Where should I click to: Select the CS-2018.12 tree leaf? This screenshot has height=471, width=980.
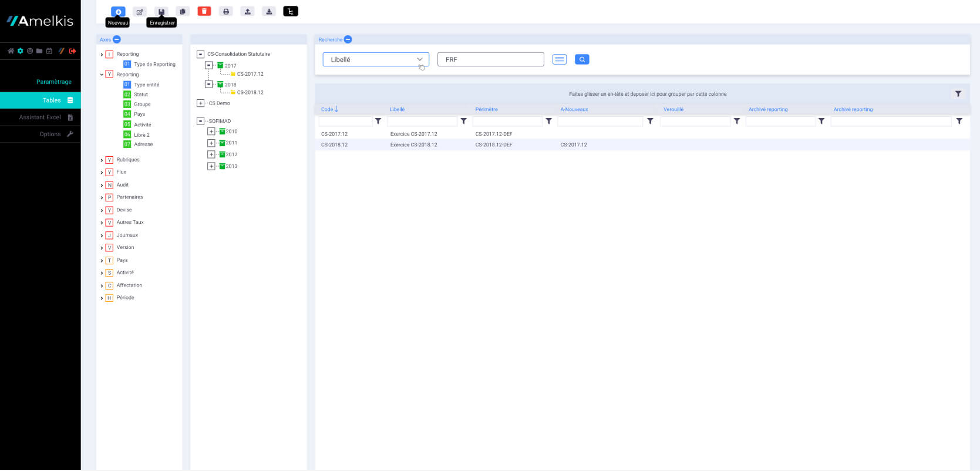click(250, 93)
